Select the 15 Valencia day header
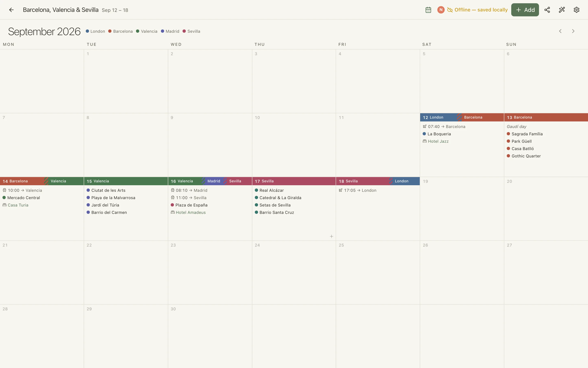The height and width of the screenshot is (368, 588). 126,181
